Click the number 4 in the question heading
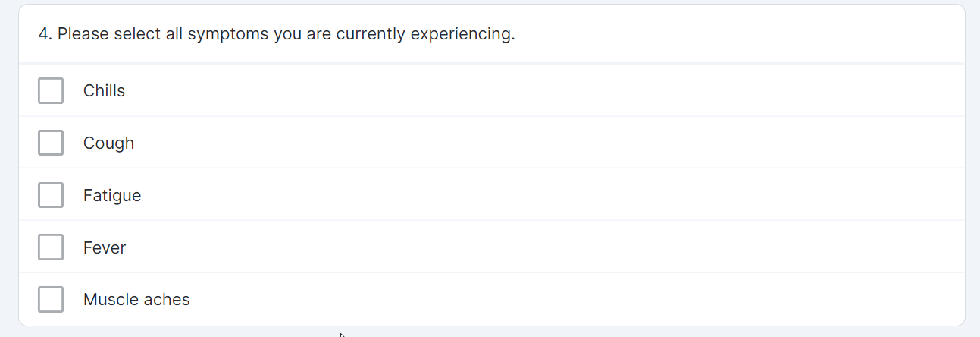This screenshot has height=337, width=980. (43, 35)
